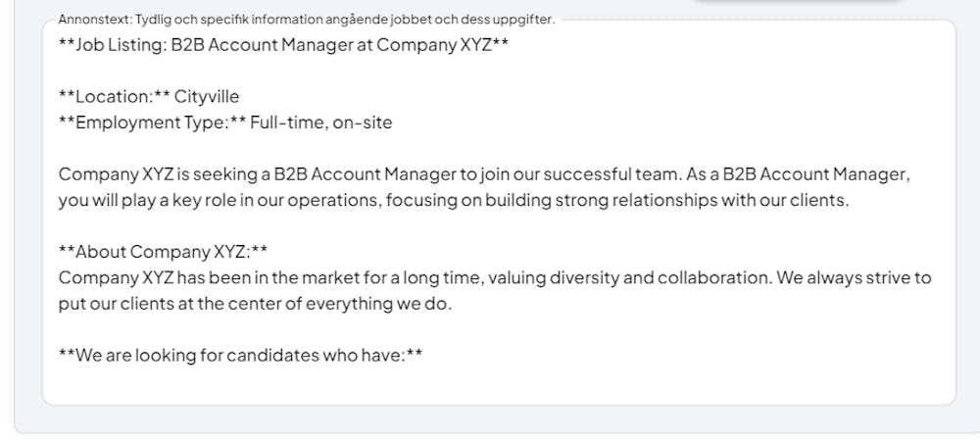This screenshot has height=440, width=980.
Task: Click the word "Cityville" in the text
Action: pos(207,97)
